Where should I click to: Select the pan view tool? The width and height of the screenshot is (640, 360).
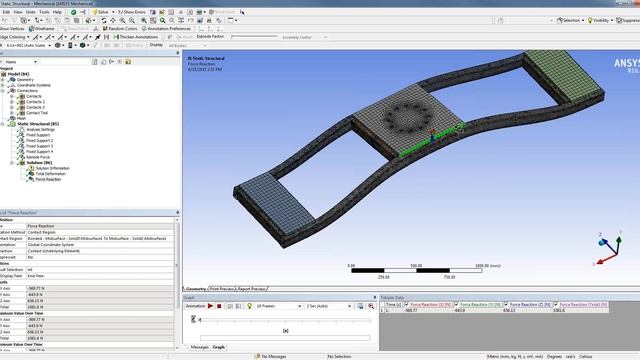click(x=113, y=20)
